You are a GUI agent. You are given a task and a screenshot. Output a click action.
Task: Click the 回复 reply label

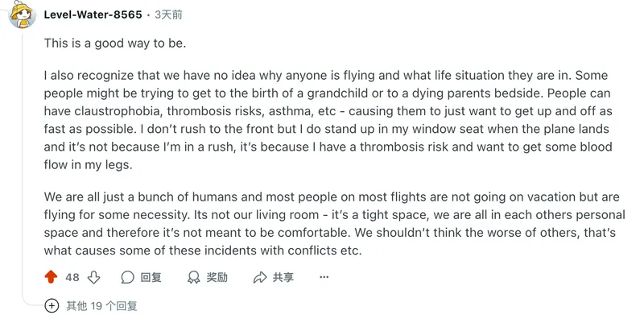tap(151, 277)
